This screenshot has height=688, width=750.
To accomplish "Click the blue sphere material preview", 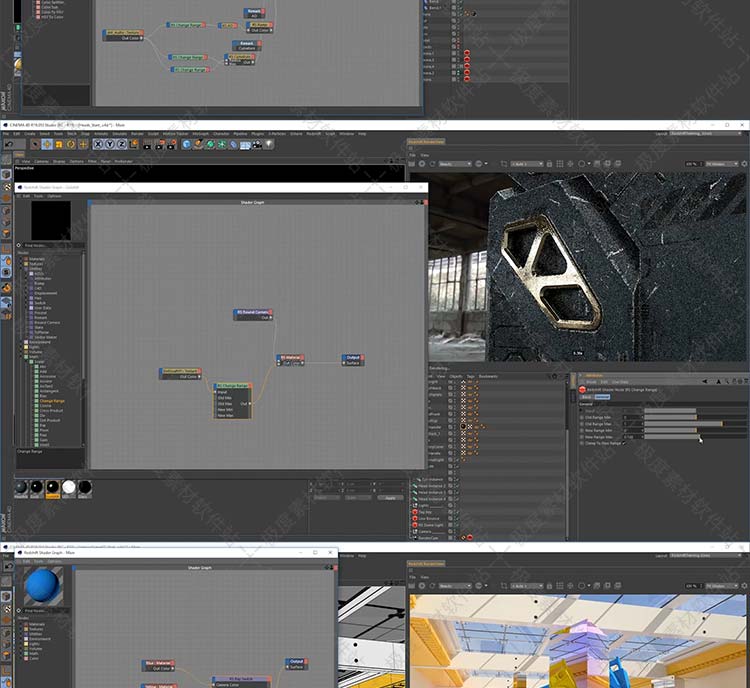I will pyautogui.click(x=43, y=586).
